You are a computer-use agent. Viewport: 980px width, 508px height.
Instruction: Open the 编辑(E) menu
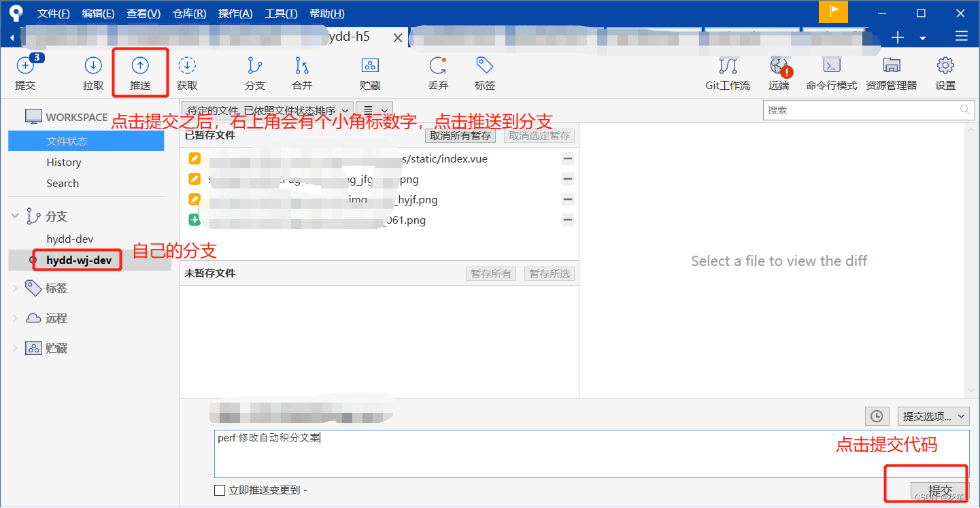click(x=98, y=14)
